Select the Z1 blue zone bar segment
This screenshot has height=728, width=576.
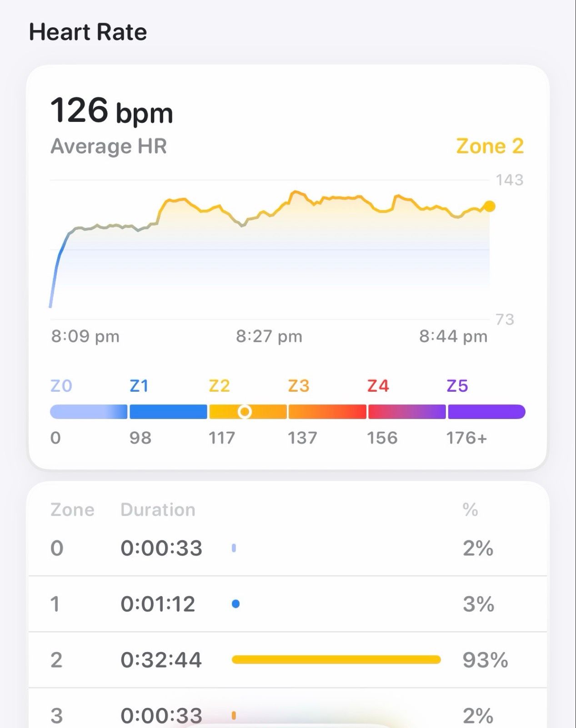[x=168, y=412]
